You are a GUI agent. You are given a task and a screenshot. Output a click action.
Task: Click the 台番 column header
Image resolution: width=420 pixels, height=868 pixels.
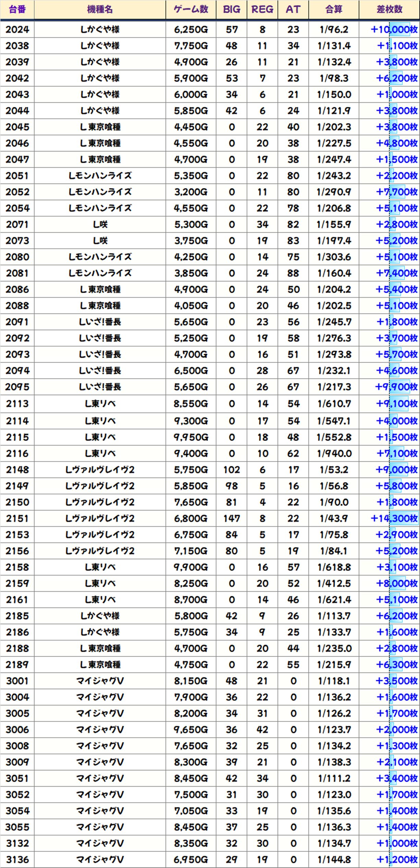tap(17, 10)
